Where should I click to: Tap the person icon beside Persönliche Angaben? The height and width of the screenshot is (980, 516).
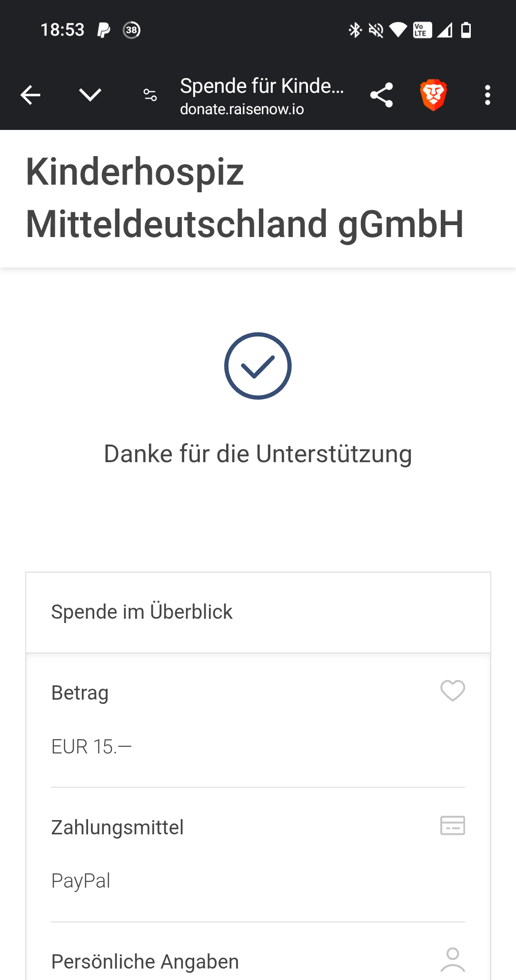pyautogui.click(x=452, y=960)
